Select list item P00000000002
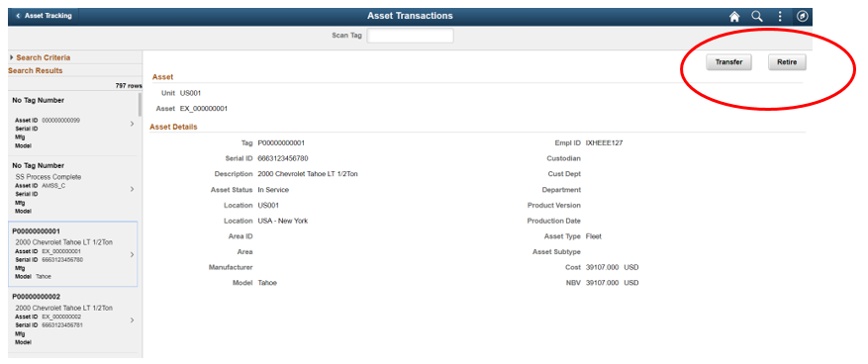 tap(72, 319)
